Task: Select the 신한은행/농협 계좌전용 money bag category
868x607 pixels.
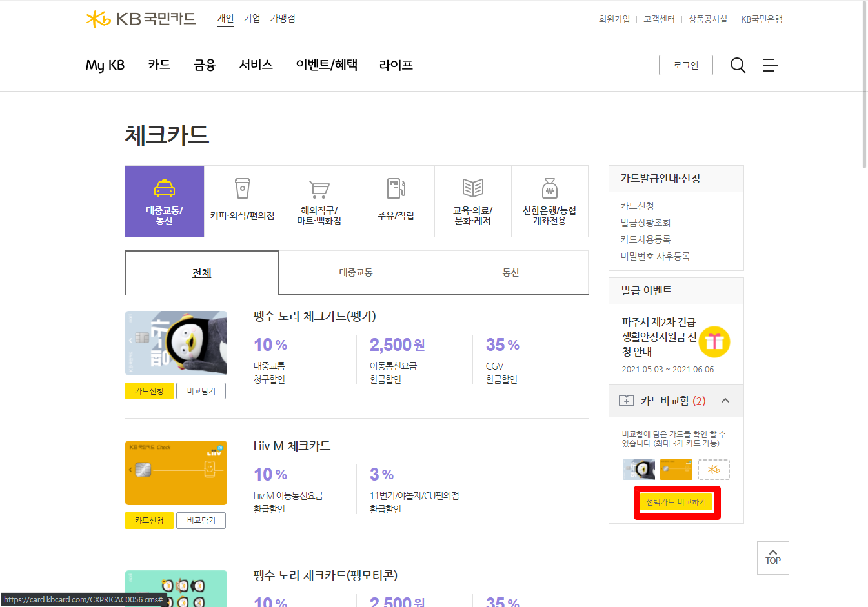Action: [550, 201]
